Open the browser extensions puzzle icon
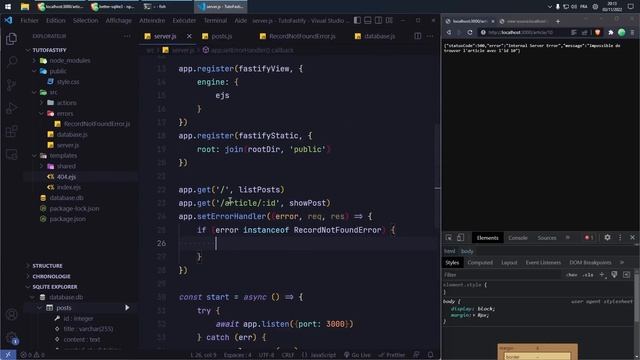The width and height of the screenshot is (640, 360). [611, 32]
